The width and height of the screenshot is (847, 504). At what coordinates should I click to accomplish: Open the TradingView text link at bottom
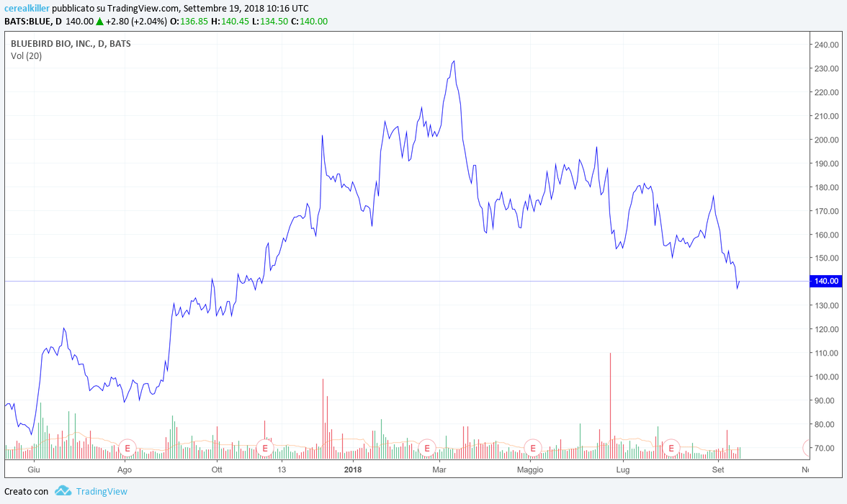tap(102, 491)
